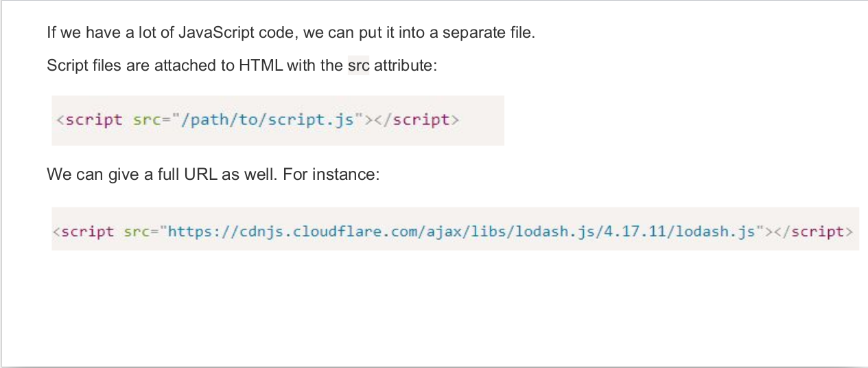Click the opening script tag in the first code block
Image resolution: width=868 pixels, height=368 pixels.
coord(89,119)
